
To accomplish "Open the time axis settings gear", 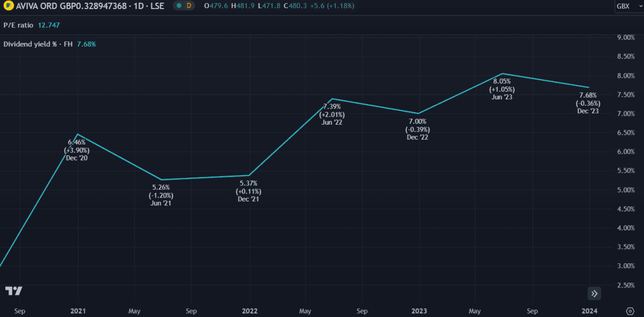I will (630, 311).
